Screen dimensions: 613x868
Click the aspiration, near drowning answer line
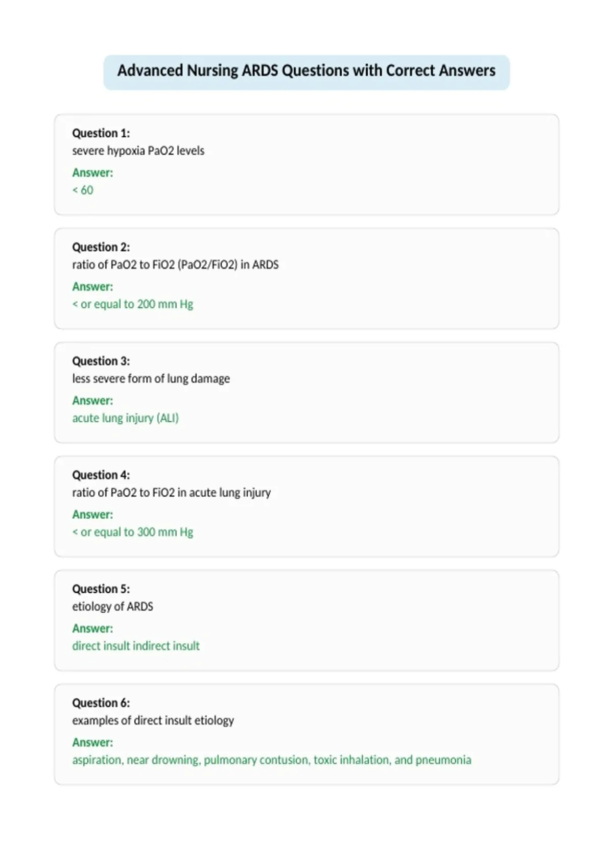coord(272,760)
